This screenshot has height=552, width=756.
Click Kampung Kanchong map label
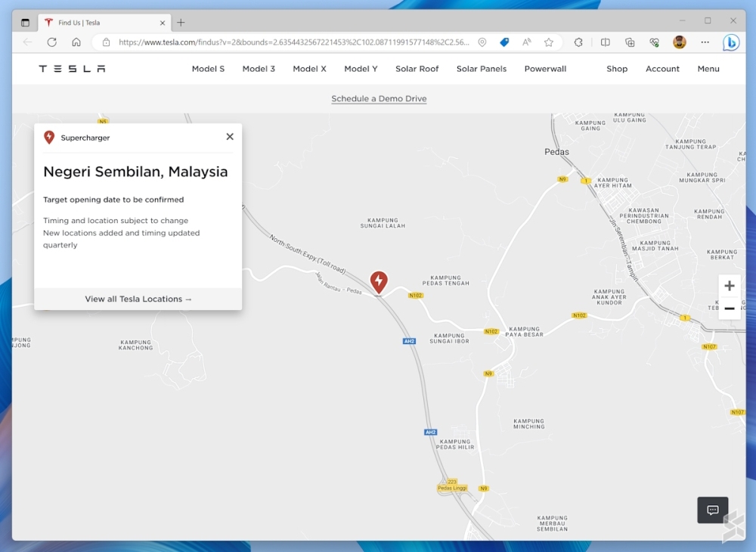(136, 345)
